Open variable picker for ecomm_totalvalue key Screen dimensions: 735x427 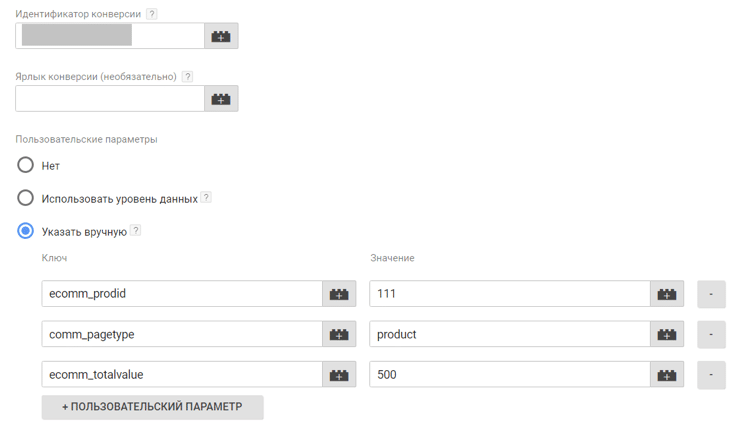pos(339,375)
